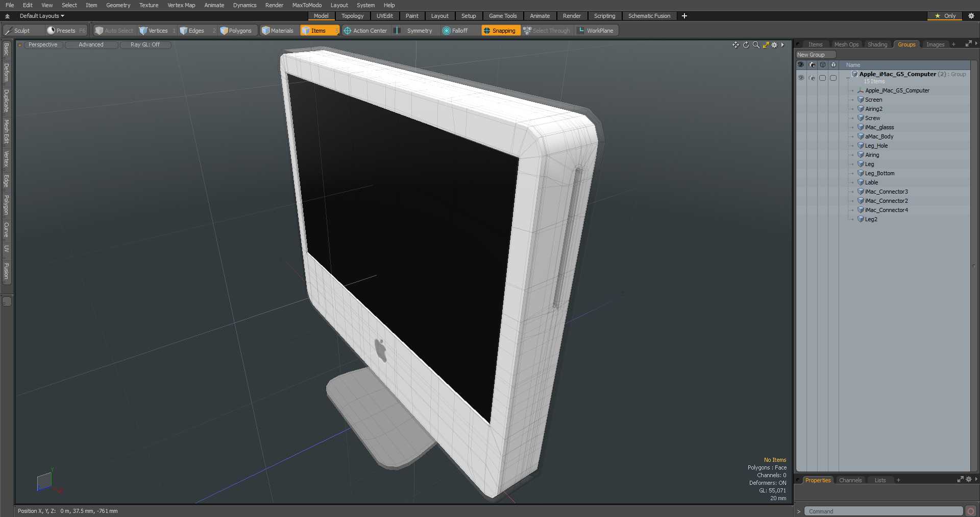Add a new tab in the Groups panel
This screenshot has width=980, height=517.
953,44
